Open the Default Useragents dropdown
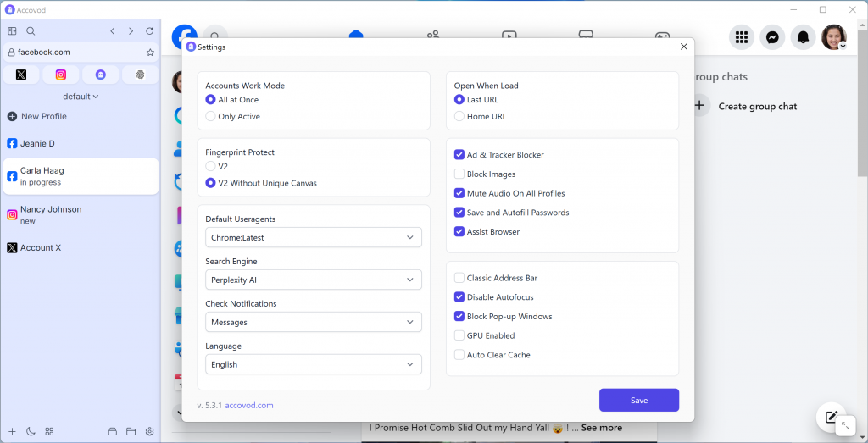The width and height of the screenshot is (868, 443). (313, 238)
